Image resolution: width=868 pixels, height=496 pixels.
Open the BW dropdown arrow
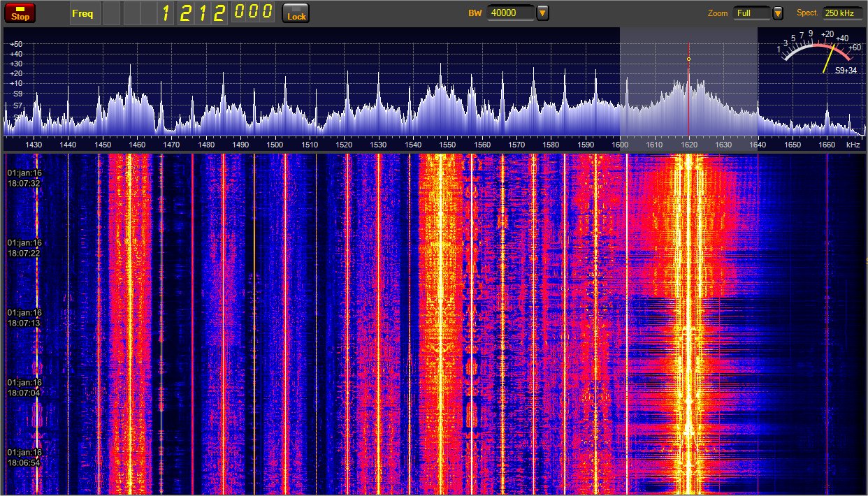pyautogui.click(x=542, y=13)
